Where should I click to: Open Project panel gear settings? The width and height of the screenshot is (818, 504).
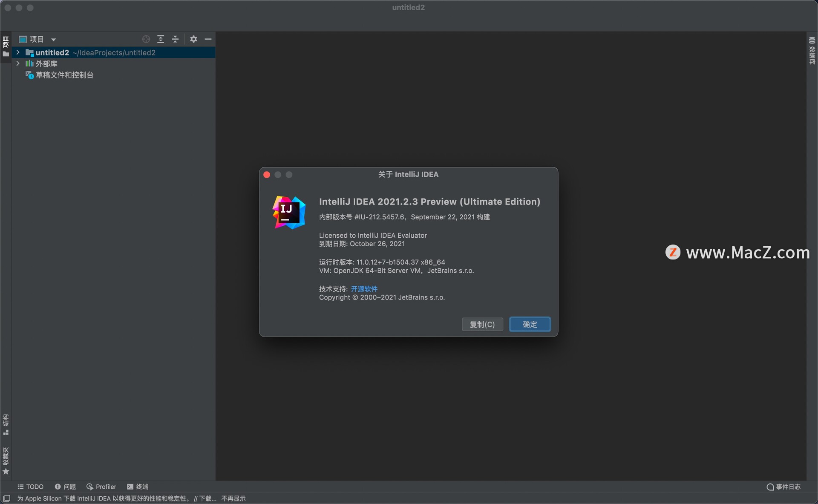(193, 39)
